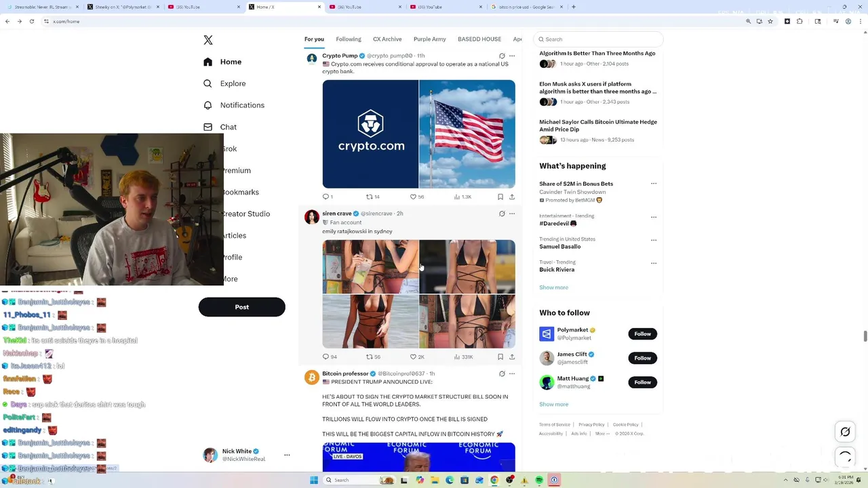868x488 pixels.
Task: Reply to the Crypto Pump post
Action: click(x=326, y=197)
